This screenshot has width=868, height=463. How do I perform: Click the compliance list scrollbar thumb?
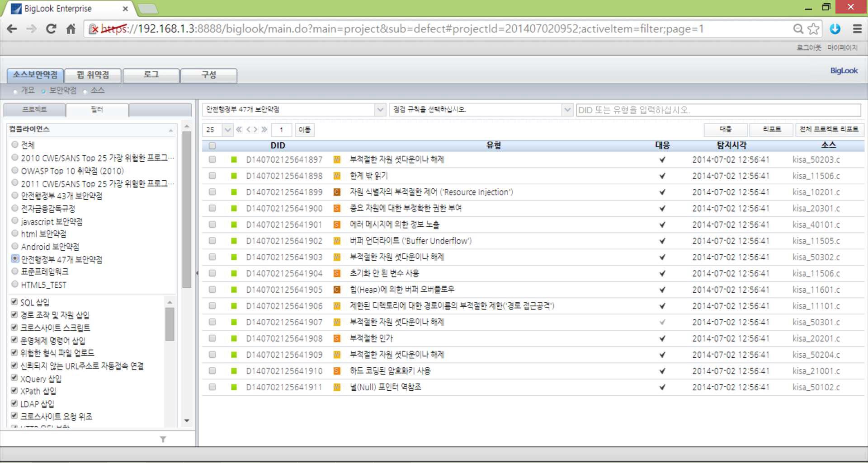point(187,210)
